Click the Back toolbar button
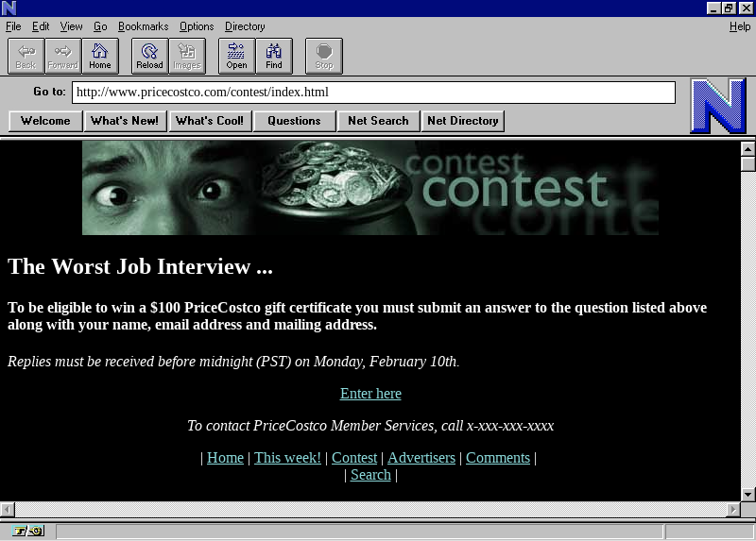Screen dimensions: 756x541 pyautogui.click(x=26, y=56)
